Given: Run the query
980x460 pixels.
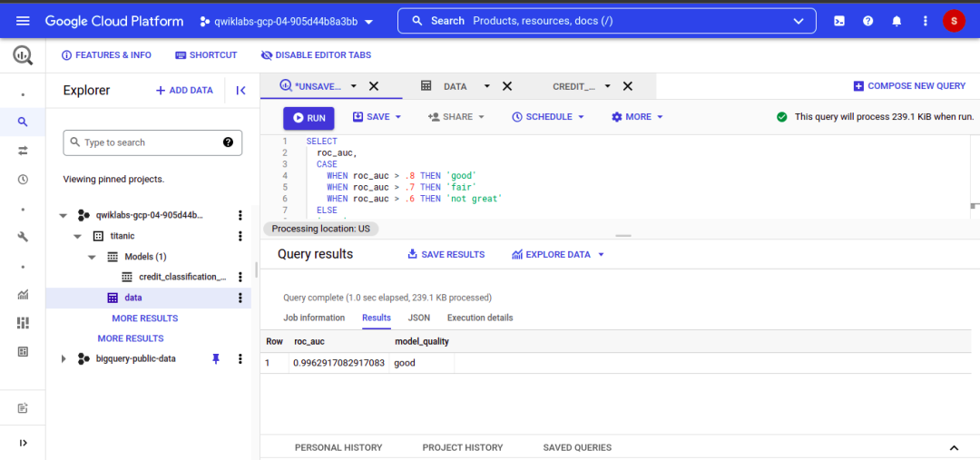Looking at the screenshot, I should click(x=309, y=118).
